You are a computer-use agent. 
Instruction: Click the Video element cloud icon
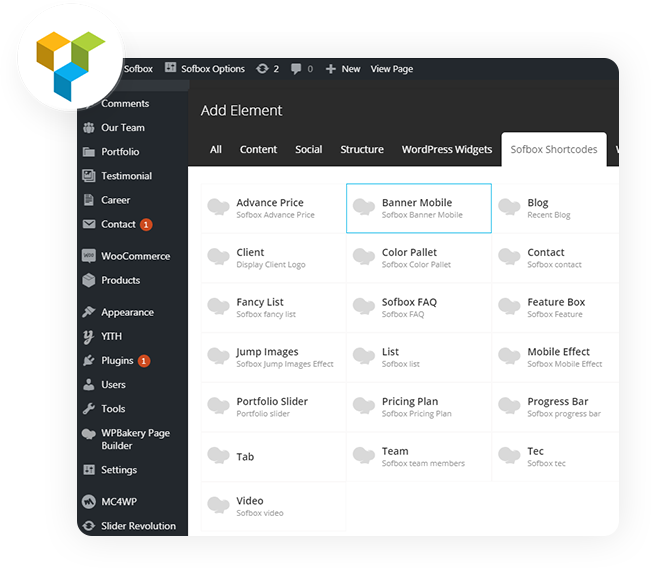click(x=219, y=505)
